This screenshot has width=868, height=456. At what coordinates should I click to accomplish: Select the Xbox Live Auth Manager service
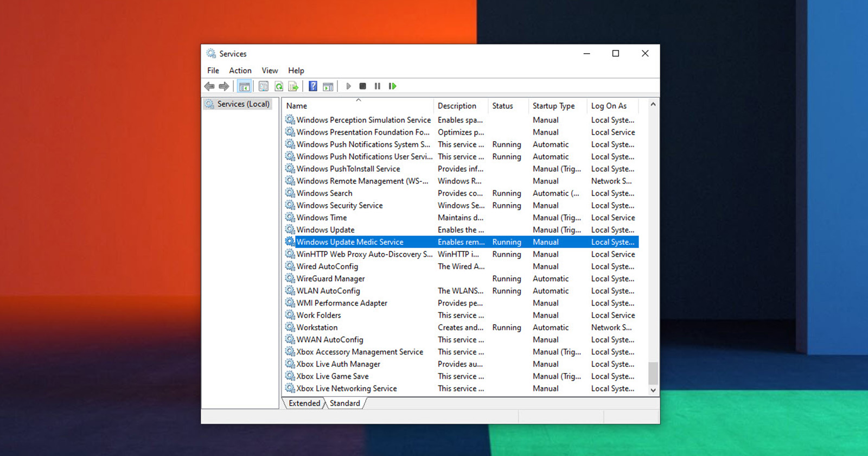[339, 364]
